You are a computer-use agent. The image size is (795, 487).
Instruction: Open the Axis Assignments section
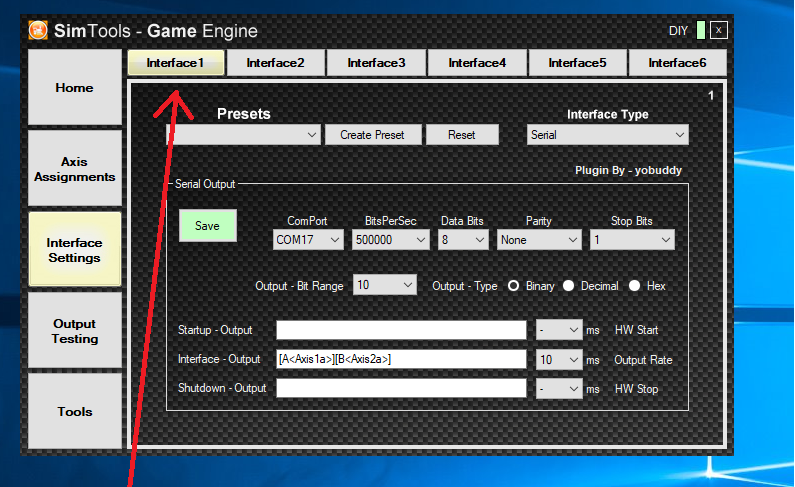(75, 169)
